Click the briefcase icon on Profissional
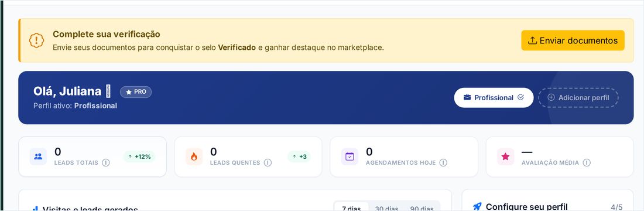 tap(467, 97)
